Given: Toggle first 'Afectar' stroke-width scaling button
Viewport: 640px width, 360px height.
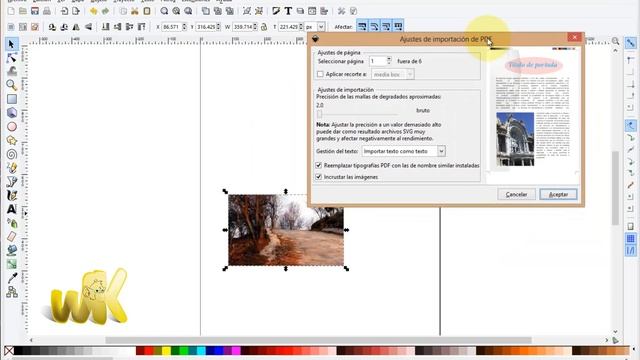Looking at the screenshot, I should pyautogui.click(x=362, y=27).
